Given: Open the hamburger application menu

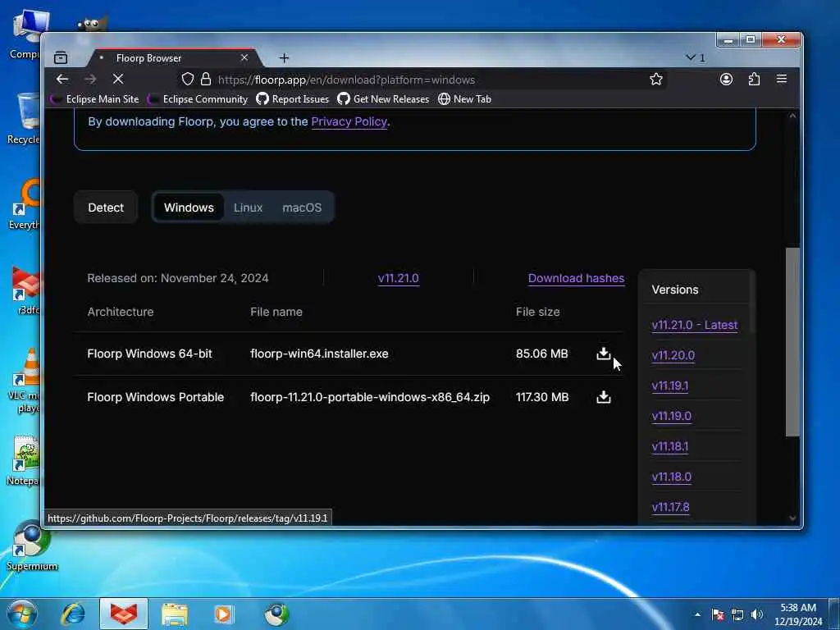Looking at the screenshot, I should [782, 80].
